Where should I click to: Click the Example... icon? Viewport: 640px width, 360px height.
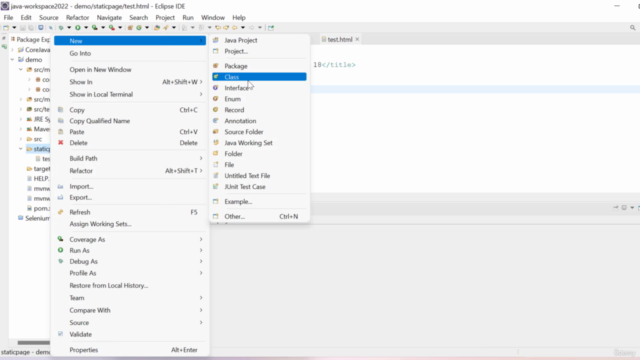pos(216,201)
